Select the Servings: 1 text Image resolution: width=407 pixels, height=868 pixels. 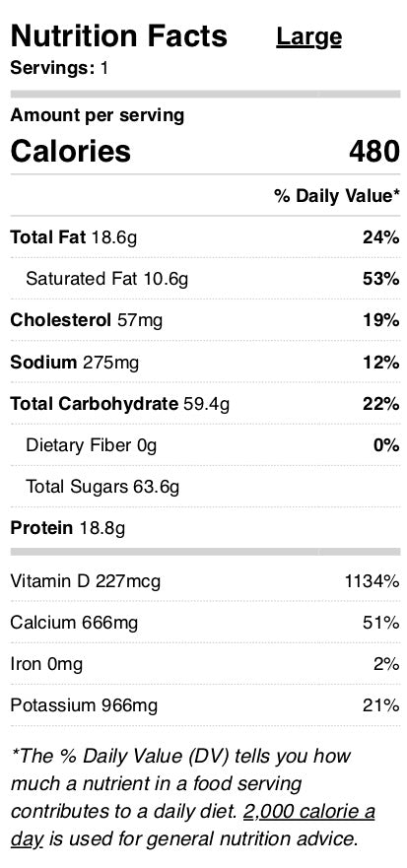pyautogui.click(x=59, y=69)
